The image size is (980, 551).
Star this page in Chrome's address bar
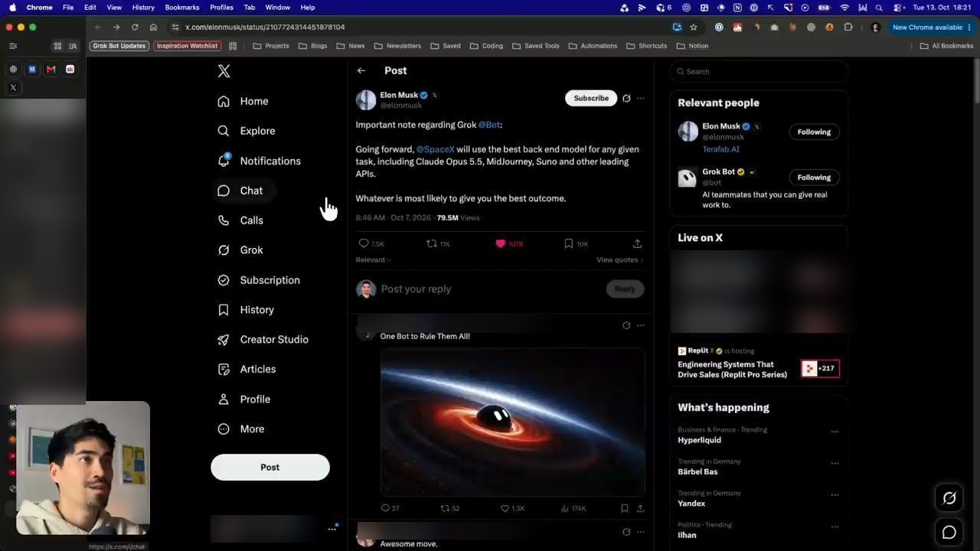694,27
